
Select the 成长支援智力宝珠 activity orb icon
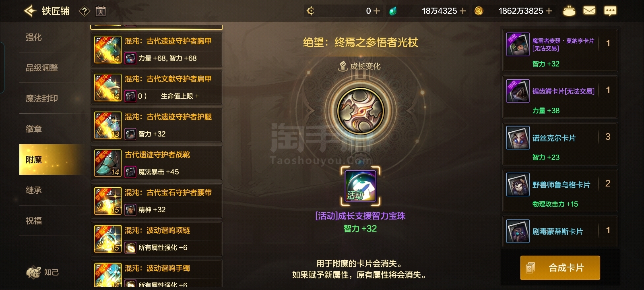coord(361,186)
